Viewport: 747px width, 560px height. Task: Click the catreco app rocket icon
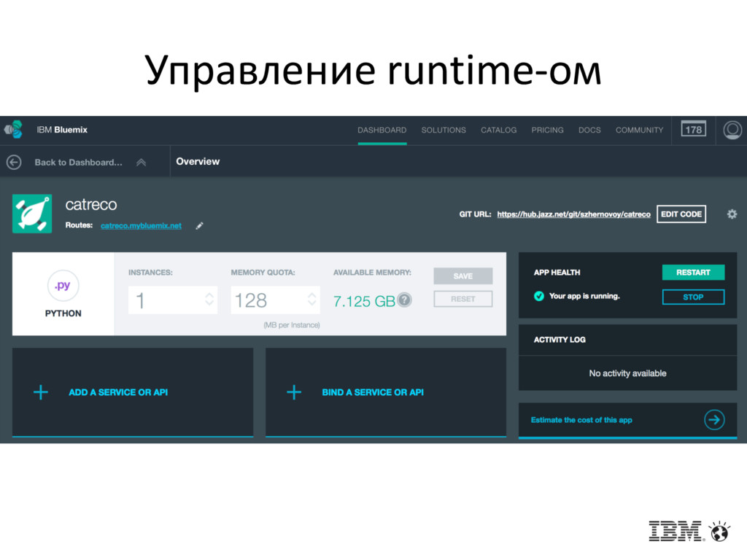point(32,214)
